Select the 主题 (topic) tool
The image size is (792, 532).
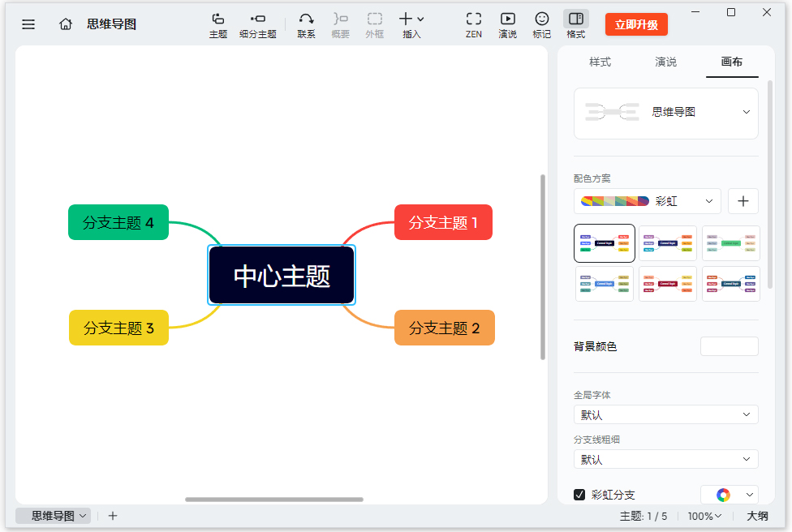click(x=217, y=24)
